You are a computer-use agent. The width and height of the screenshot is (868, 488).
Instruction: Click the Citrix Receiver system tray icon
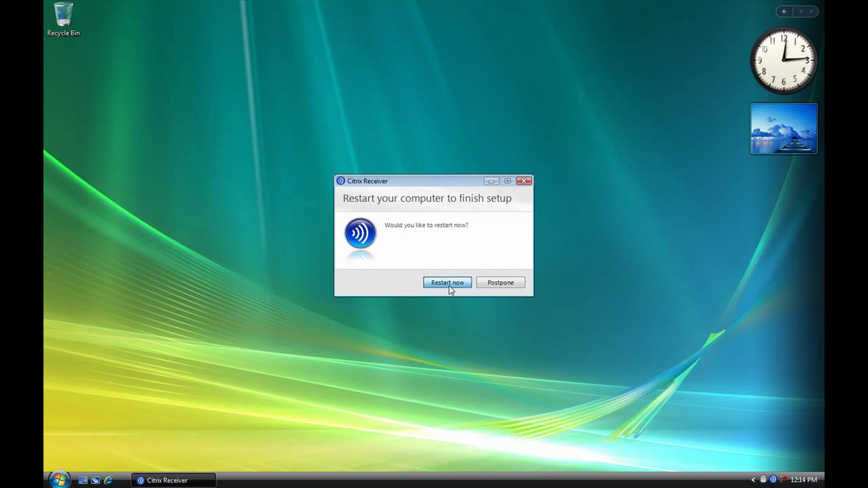pyautogui.click(x=772, y=479)
